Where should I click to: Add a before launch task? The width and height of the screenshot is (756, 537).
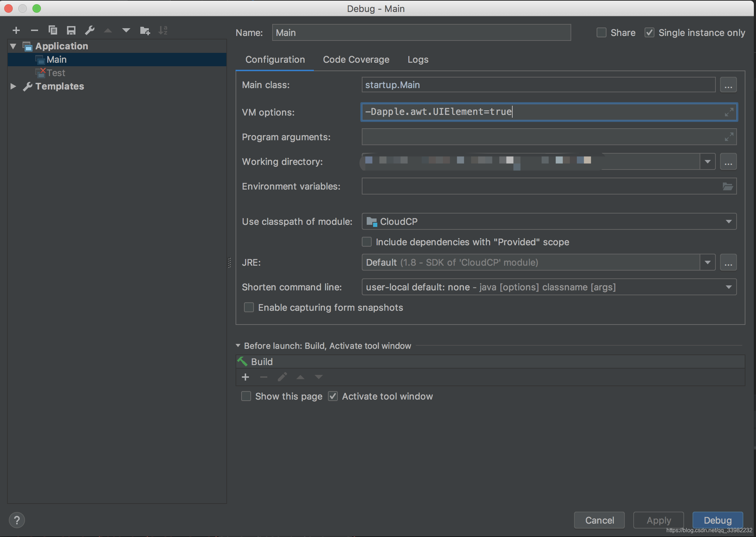pyautogui.click(x=245, y=377)
